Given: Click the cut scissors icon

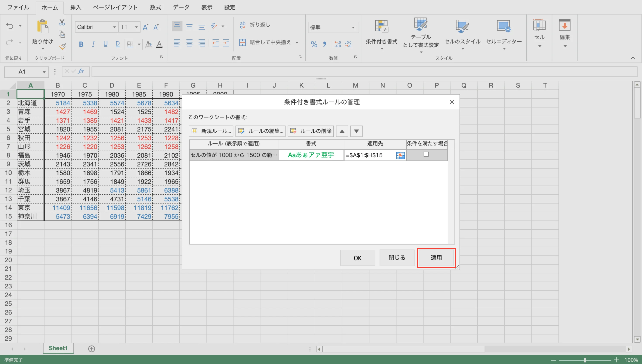Looking at the screenshot, I should (x=62, y=22).
